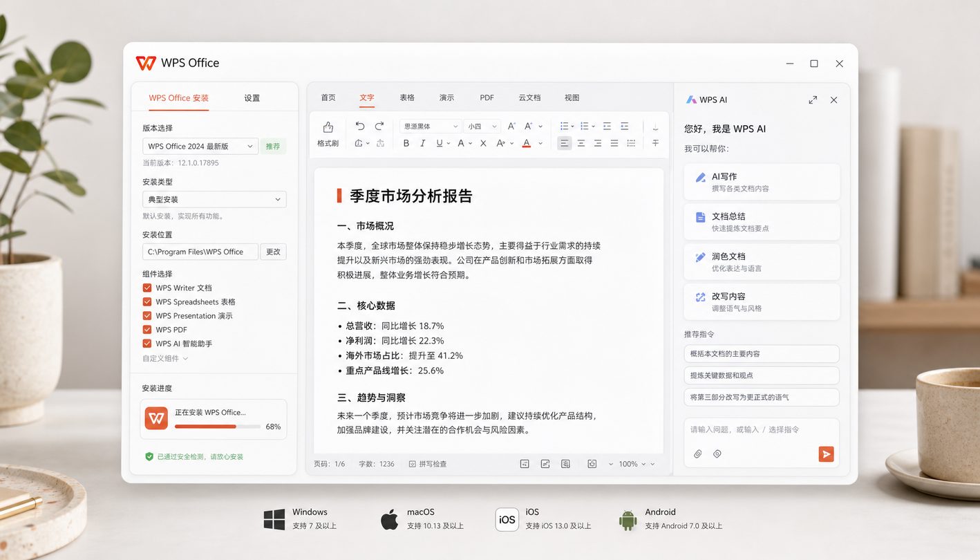This screenshot has height=560, width=980.
Task: Click the 68% installation progress bar
Action: (218, 427)
